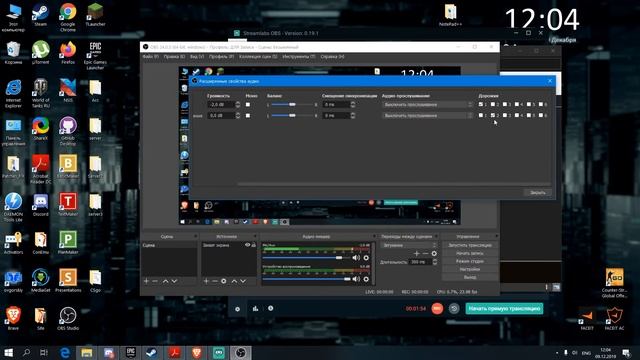
Task: Uncheck track 2 in the 0.0 dB row
Action: coord(493,116)
